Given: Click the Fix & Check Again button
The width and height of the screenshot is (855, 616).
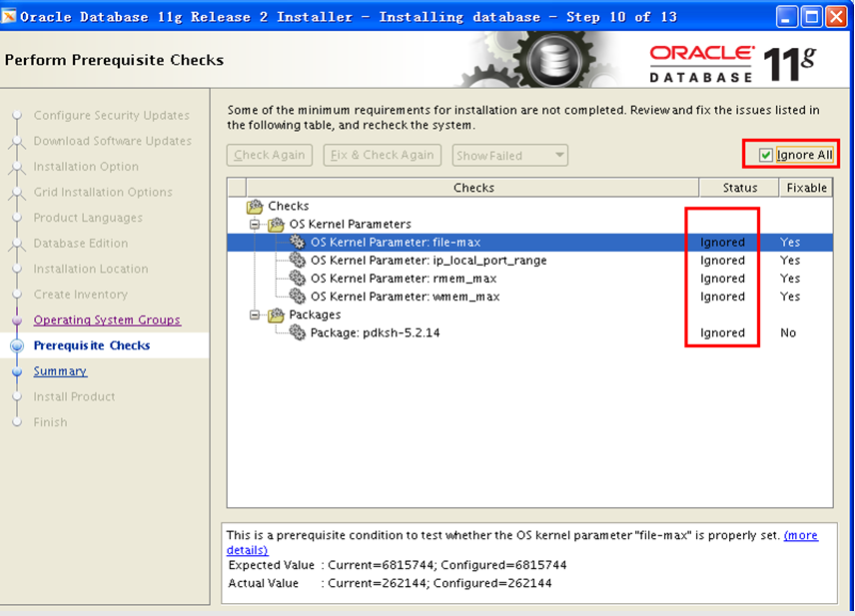Looking at the screenshot, I should [382, 156].
